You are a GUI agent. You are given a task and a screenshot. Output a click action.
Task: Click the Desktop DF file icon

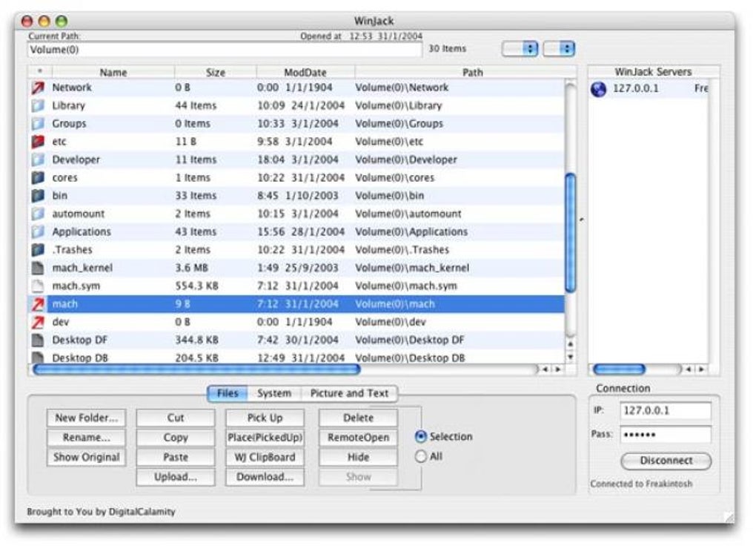[x=38, y=340]
